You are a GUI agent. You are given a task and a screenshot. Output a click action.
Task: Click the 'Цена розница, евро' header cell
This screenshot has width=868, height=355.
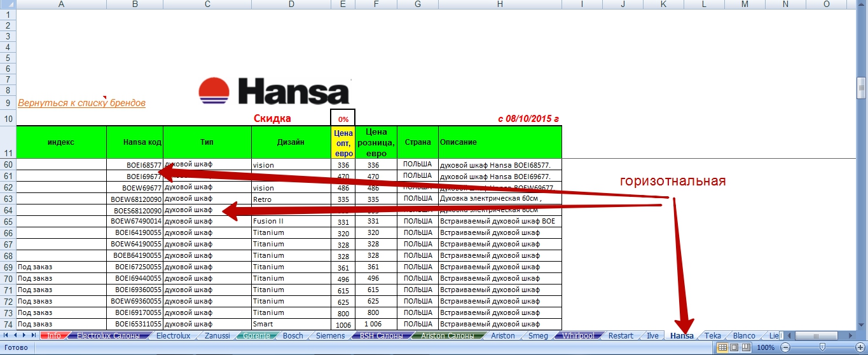[x=376, y=142]
